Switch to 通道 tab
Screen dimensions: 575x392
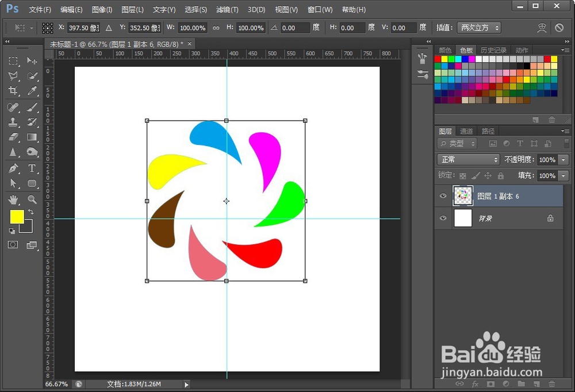[466, 131]
